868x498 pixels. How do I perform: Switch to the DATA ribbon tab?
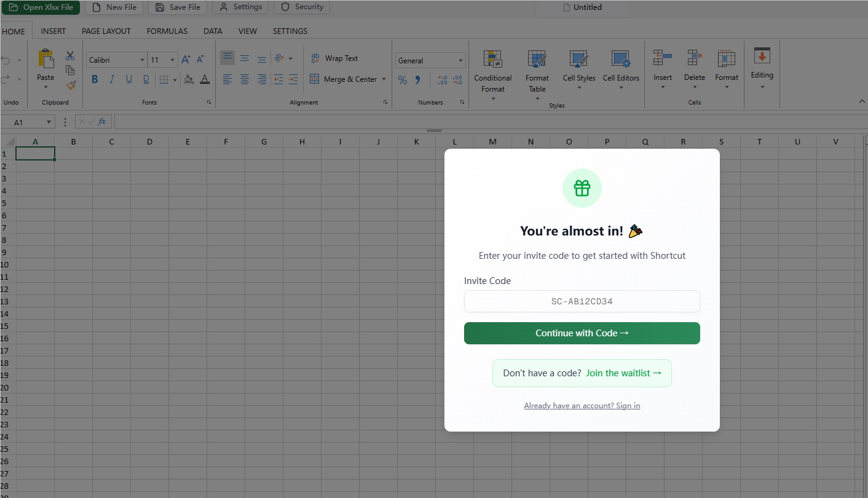[213, 31]
